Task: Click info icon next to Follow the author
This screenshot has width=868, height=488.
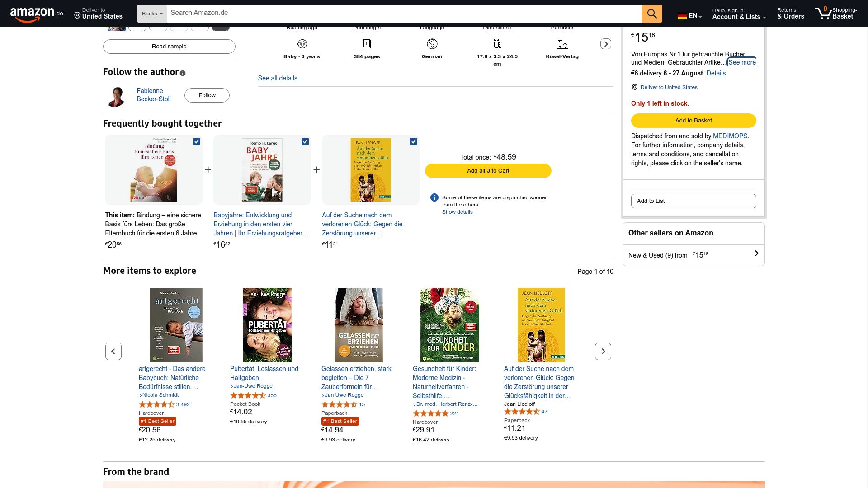Action: [x=183, y=73]
